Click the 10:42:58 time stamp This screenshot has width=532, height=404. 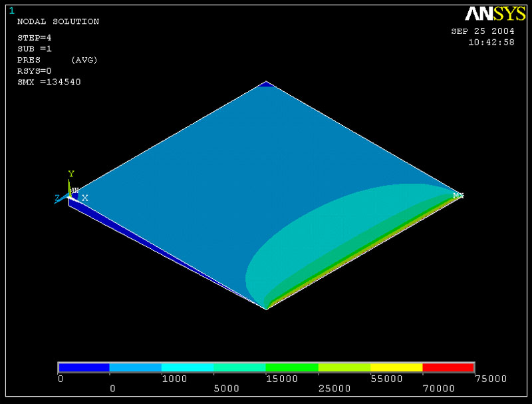point(491,43)
